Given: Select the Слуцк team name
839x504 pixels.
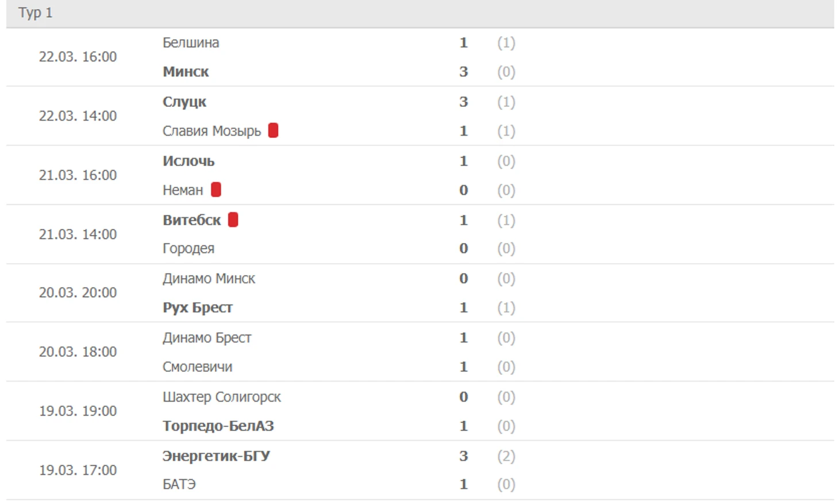Looking at the screenshot, I should [x=184, y=102].
